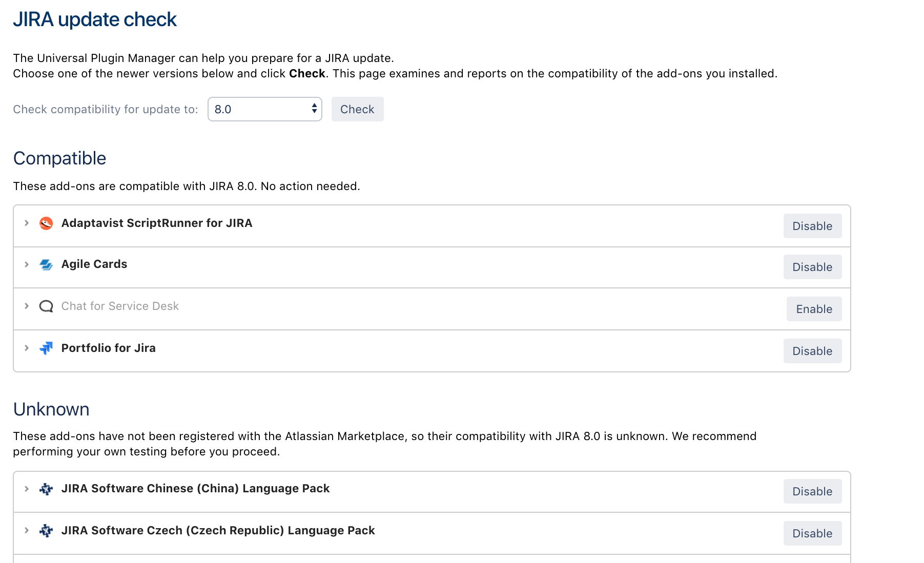Expand the Chinese (China) Language Pack row

click(x=27, y=489)
